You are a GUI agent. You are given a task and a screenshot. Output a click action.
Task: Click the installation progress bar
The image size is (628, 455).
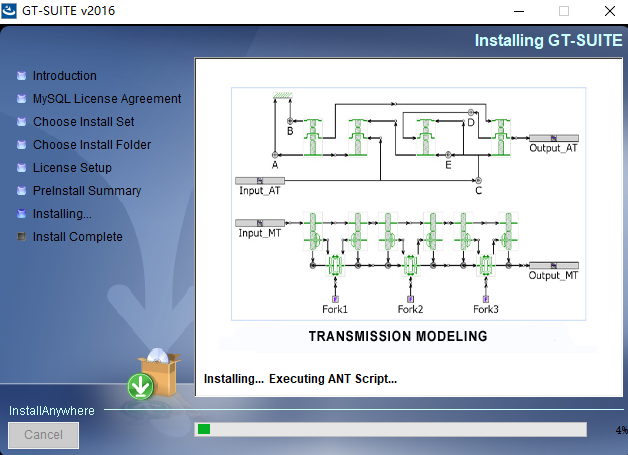click(390, 429)
